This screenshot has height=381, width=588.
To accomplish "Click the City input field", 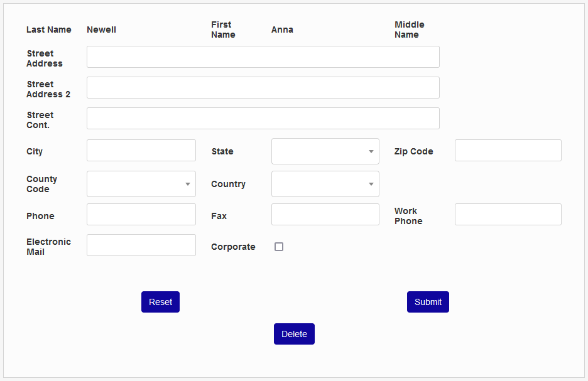I will click(141, 151).
